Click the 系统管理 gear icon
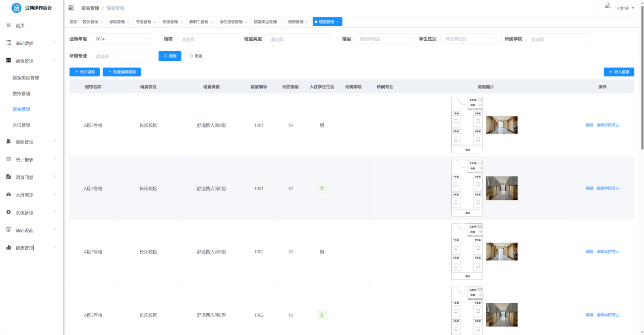Viewport: 644px width, 335px height. point(8,212)
